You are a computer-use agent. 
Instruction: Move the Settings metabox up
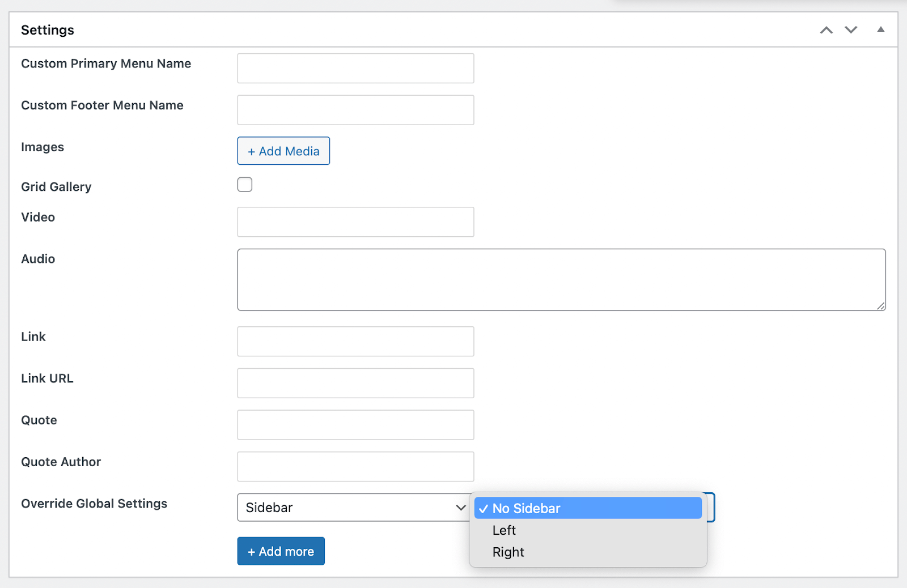coord(825,29)
